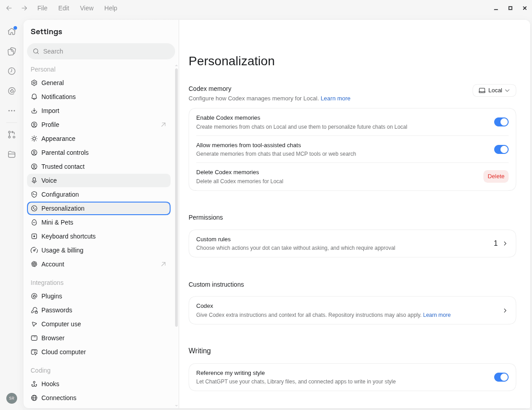Click the three-dots more icon in left rail
Screen dimensions: 532x410
coord(12,111)
